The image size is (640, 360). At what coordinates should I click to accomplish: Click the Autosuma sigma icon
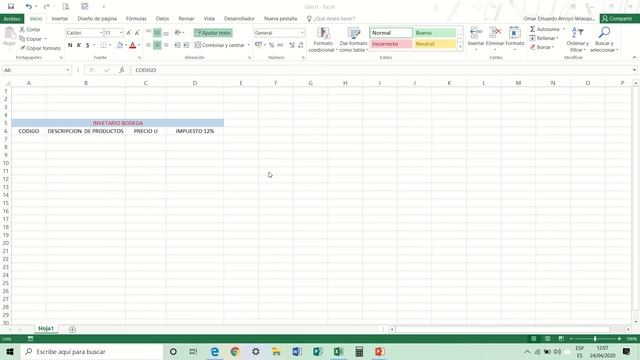point(532,29)
